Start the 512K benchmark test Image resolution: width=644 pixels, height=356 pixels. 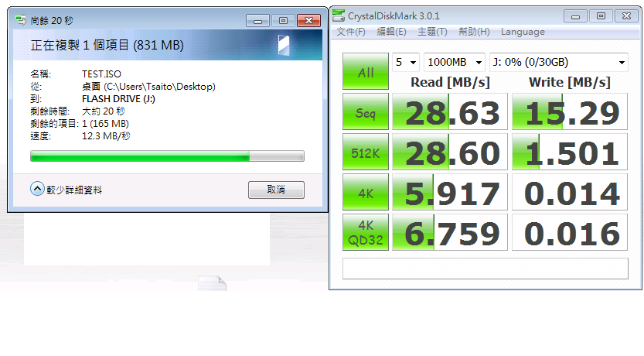(366, 152)
